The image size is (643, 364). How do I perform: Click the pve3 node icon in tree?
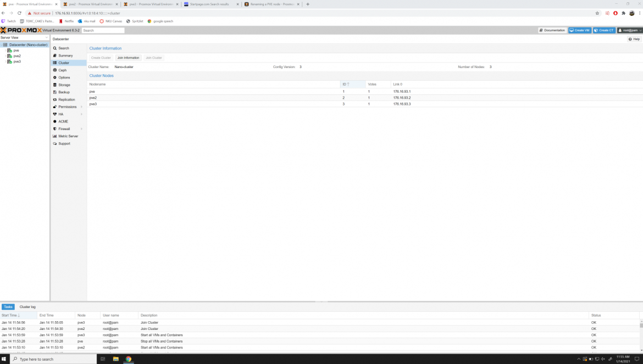pos(9,62)
